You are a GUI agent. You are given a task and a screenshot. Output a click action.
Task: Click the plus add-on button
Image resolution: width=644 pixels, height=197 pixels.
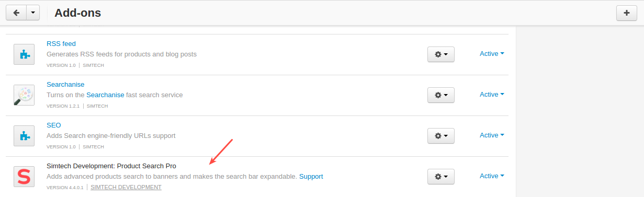coord(627,13)
